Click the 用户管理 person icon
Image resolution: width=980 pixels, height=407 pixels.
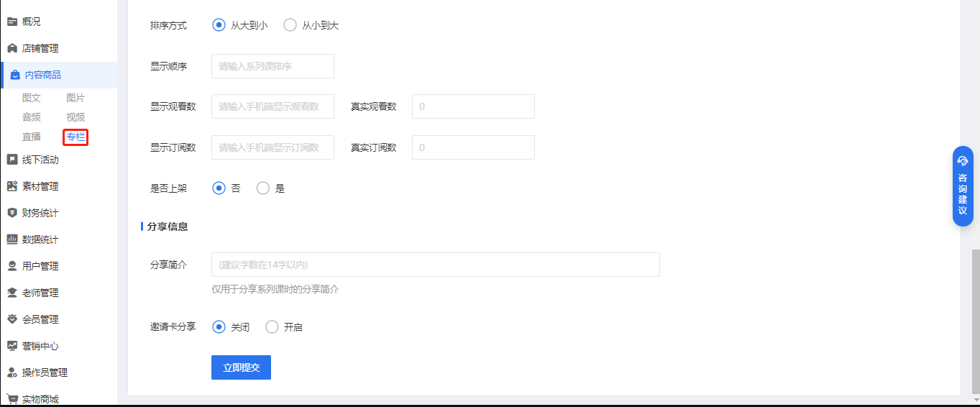click(12, 266)
